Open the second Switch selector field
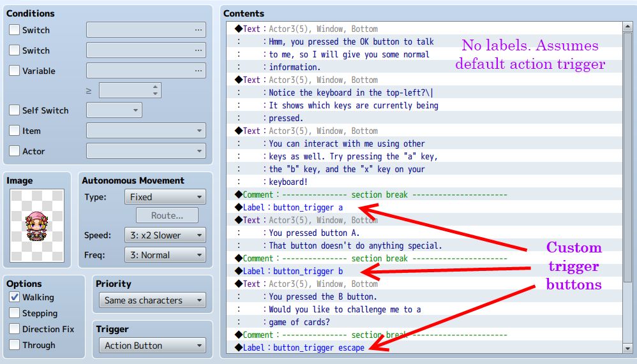The height and width of the screenshot is (364, 637). [146, 50]
